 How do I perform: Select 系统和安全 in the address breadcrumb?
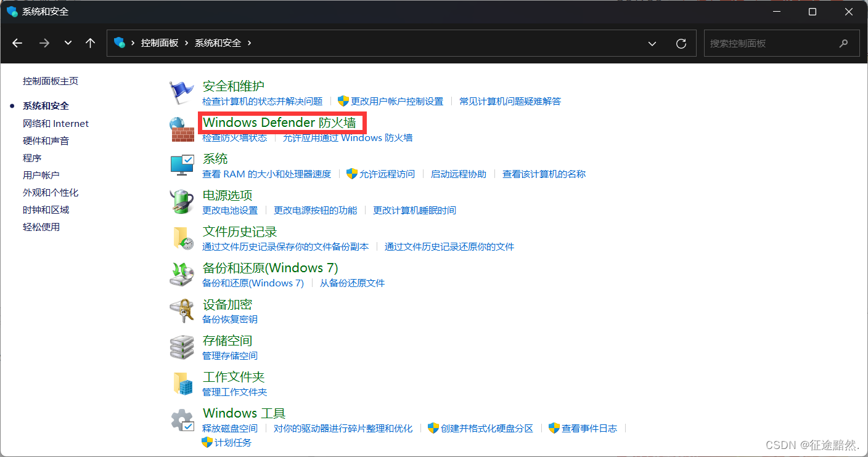click(x=218, y=43)
